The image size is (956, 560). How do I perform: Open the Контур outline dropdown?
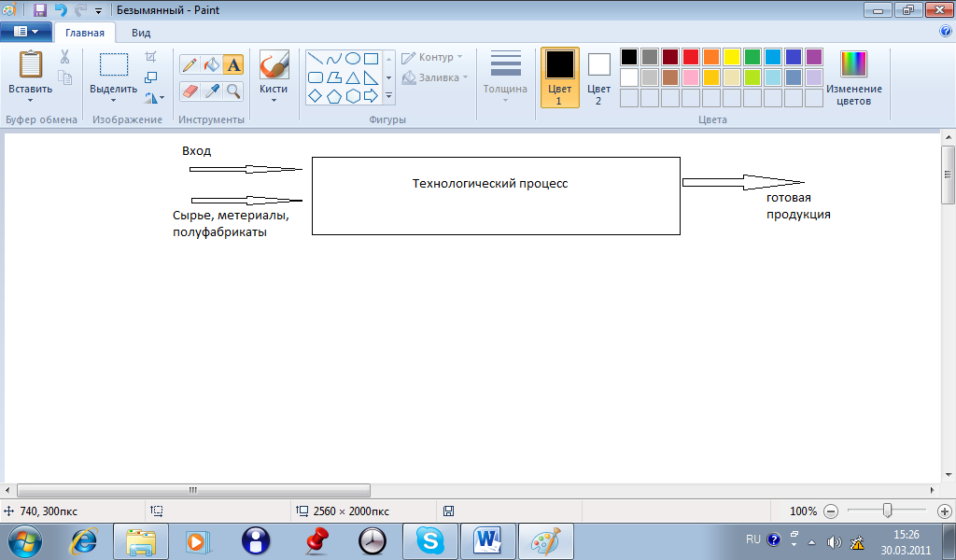tap(431, 57)
